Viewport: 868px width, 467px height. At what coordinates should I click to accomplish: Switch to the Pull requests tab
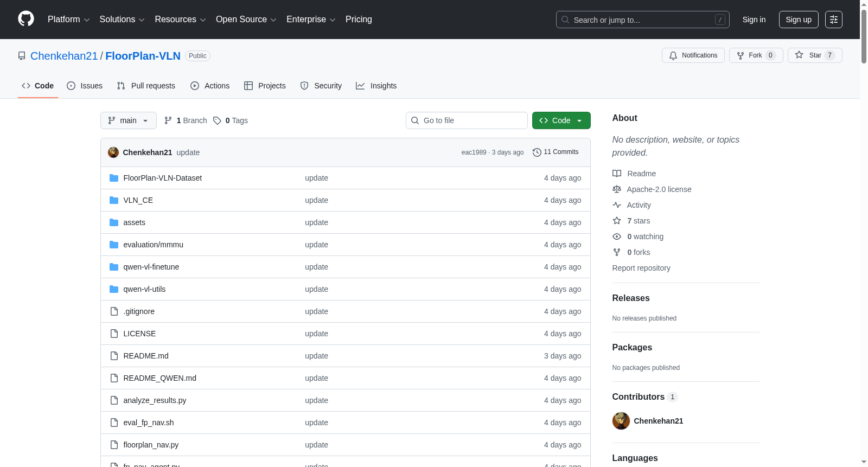coord(146,86)
